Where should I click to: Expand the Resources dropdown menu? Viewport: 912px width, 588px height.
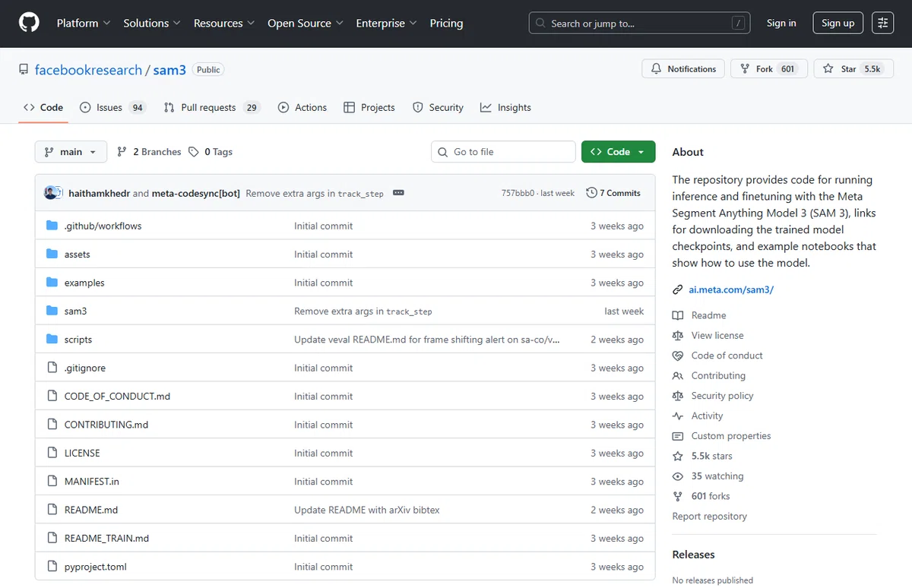224,24
